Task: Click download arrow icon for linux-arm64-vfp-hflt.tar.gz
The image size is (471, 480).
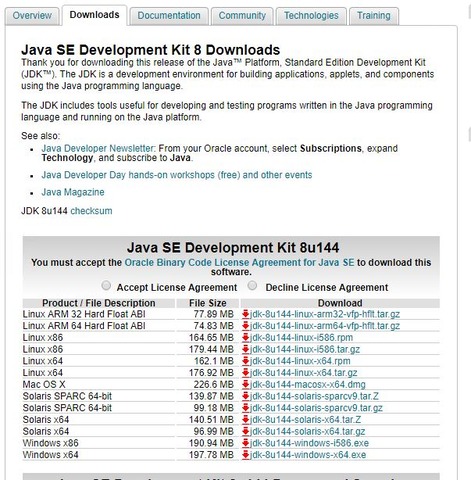Action: coord(246,326)
